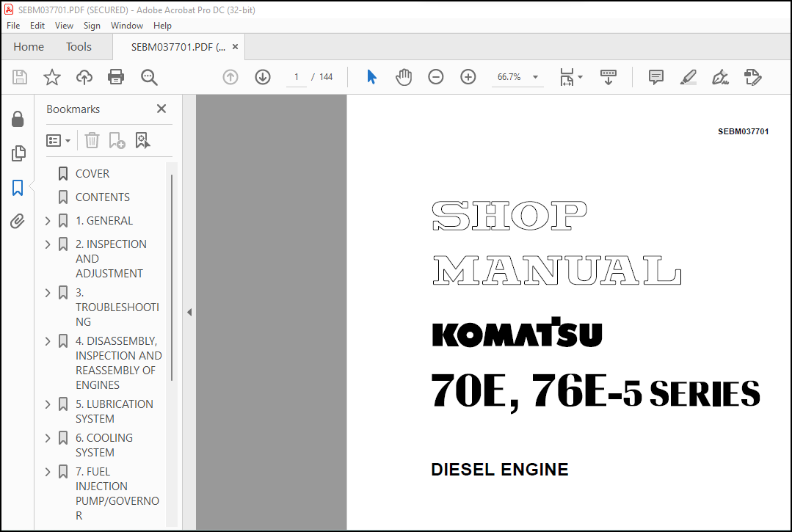Switch to the Tools tab
Screen dimensions: 792x532
click(x=79, y=47)
